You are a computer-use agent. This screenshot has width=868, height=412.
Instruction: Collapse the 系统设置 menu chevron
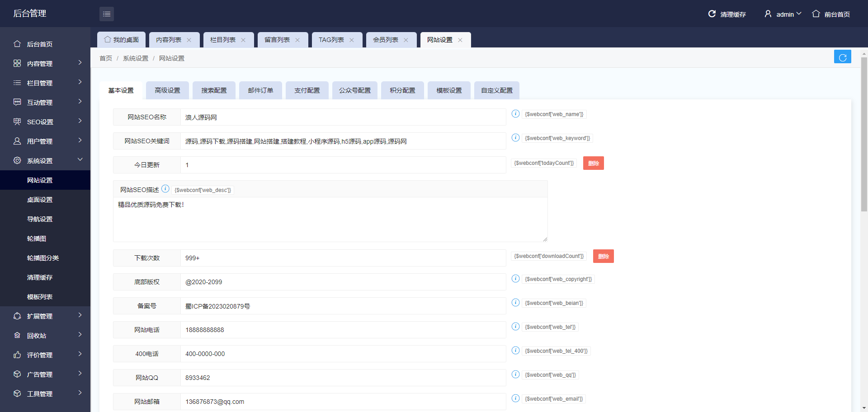[x=80, y=159]
